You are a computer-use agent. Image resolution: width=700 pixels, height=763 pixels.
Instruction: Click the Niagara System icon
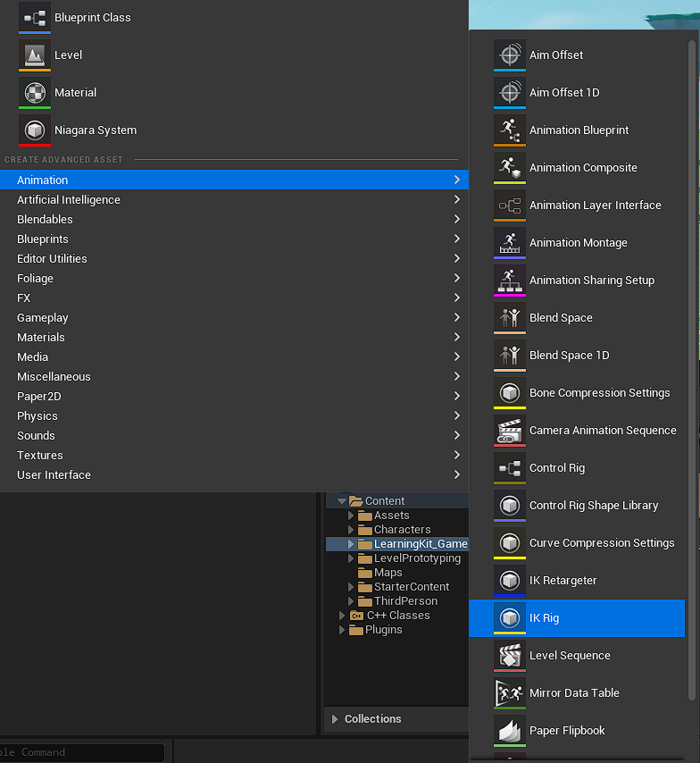tap(35, 130)
